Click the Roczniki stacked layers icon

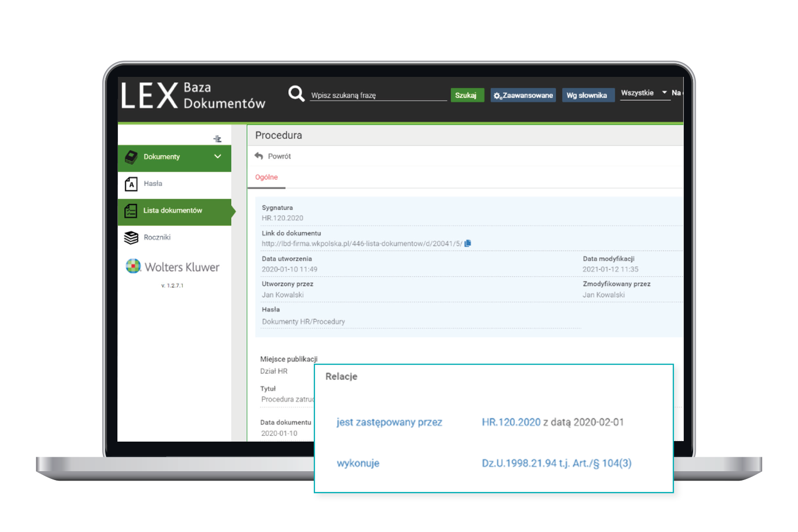pyautogui.click(x=131, y=238)
